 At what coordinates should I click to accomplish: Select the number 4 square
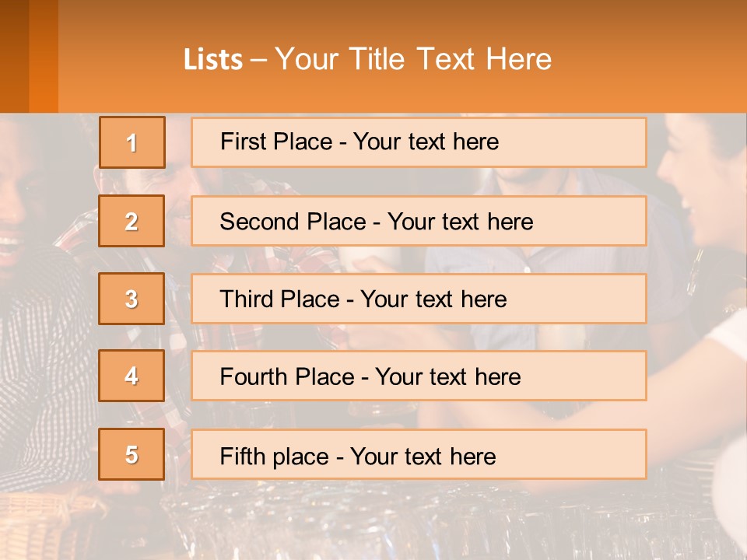click(x=132, y=376)
